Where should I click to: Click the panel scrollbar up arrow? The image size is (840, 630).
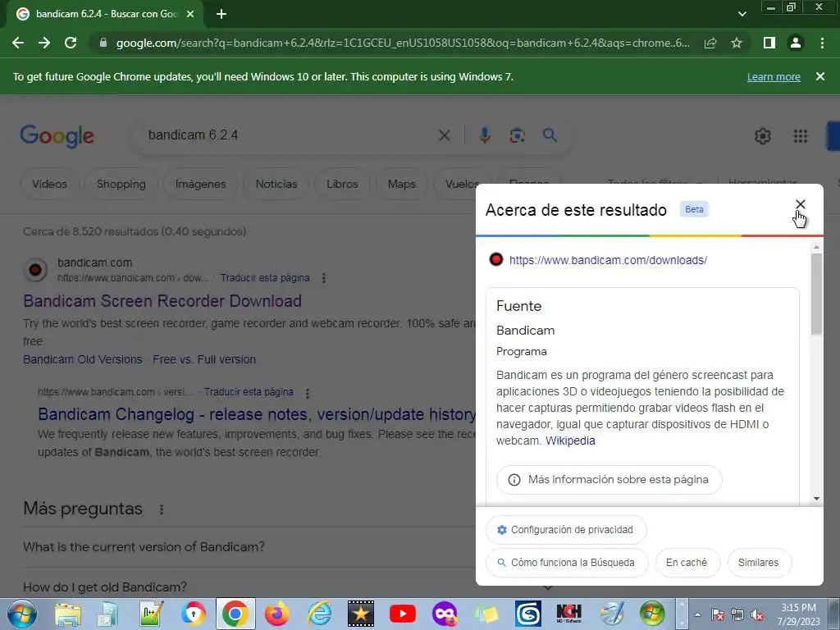pyautogui.click(x=816, y=247)
